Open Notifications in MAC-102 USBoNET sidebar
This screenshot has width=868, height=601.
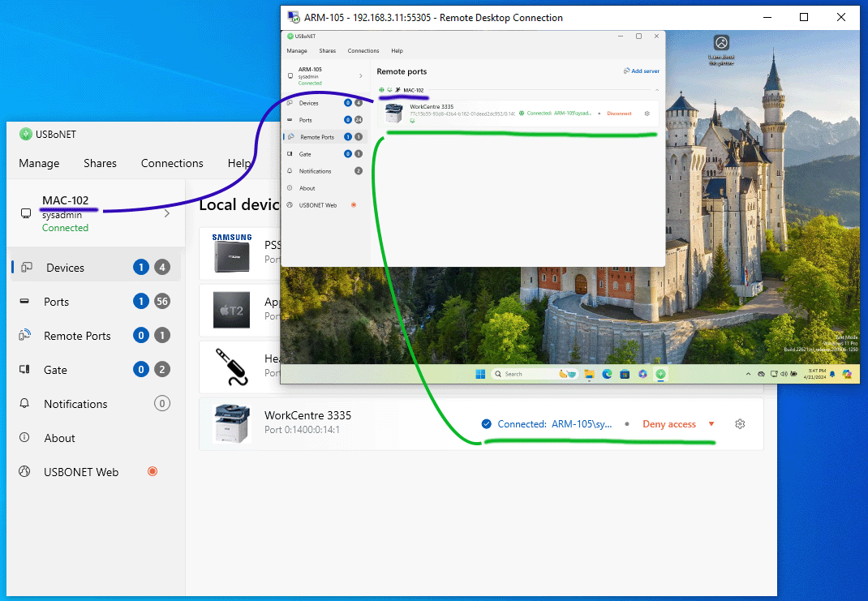point(95,404)
